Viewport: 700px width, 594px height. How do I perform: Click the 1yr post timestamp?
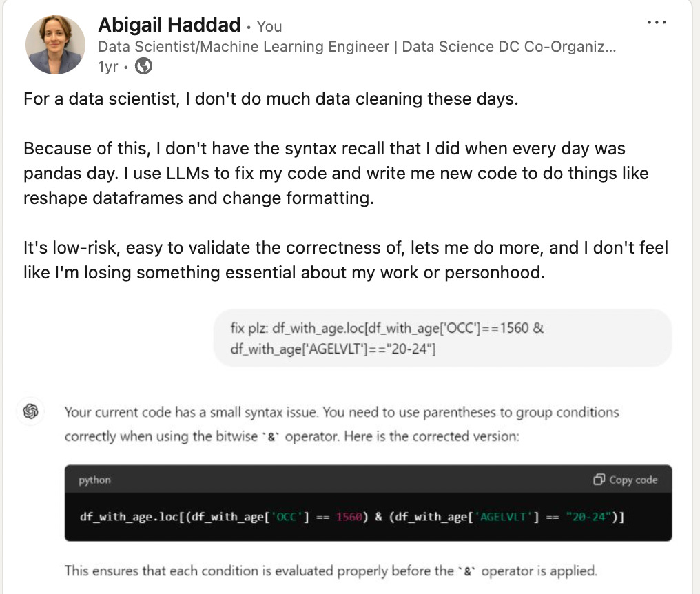click(107, 66)
